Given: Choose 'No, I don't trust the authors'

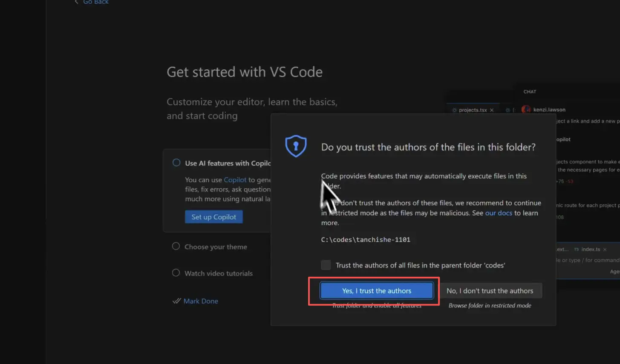Looking at the screenshot, I should coord(490,291).
